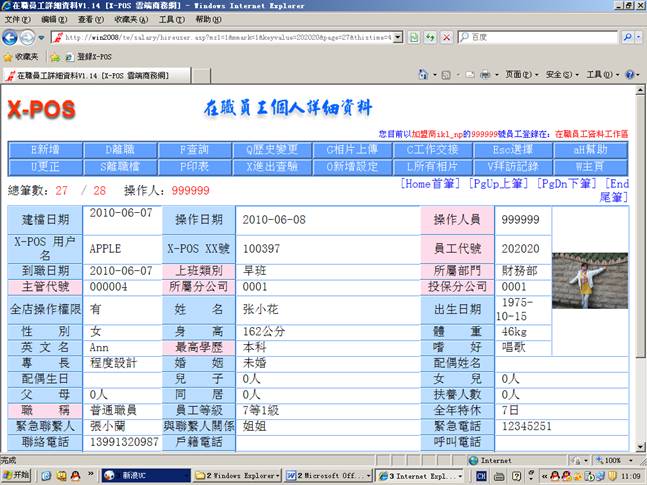
Task: Open the 工具(T) menu in menu bar
Action: click(x=172, y=19)
